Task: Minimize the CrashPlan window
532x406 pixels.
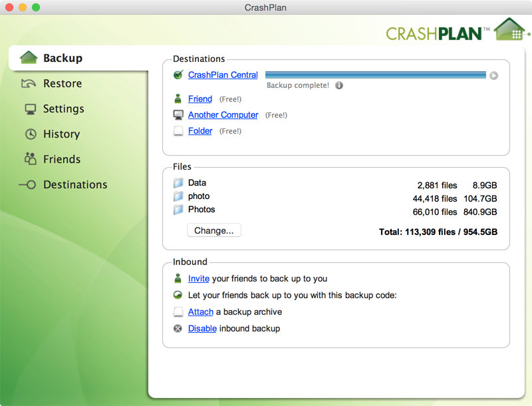Action: tap(23, 7)
